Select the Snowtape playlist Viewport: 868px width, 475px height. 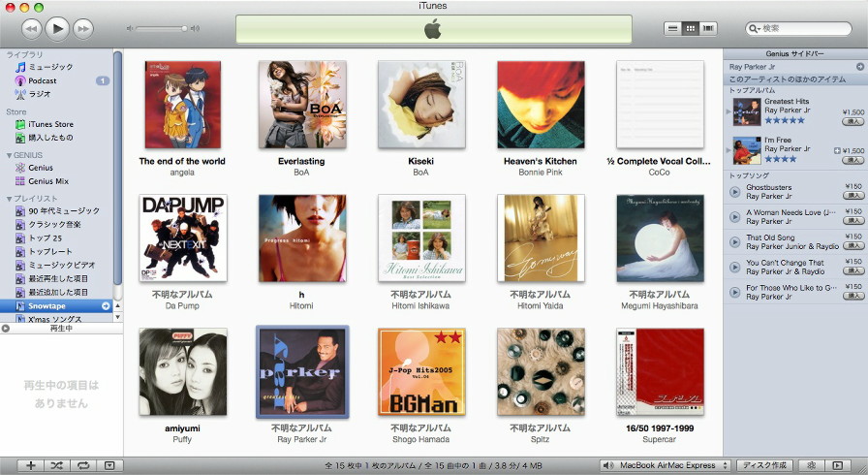point(56,305)
